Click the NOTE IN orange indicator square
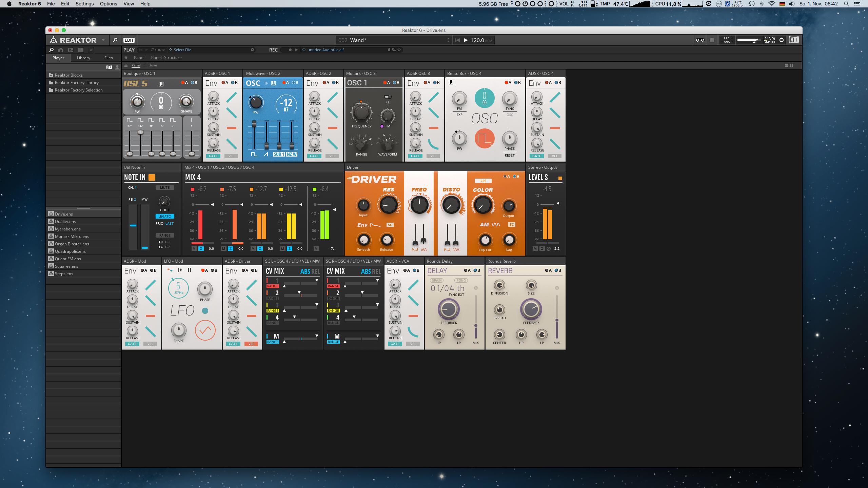Screen dimensions: 868x488 (x=152, y=177)
